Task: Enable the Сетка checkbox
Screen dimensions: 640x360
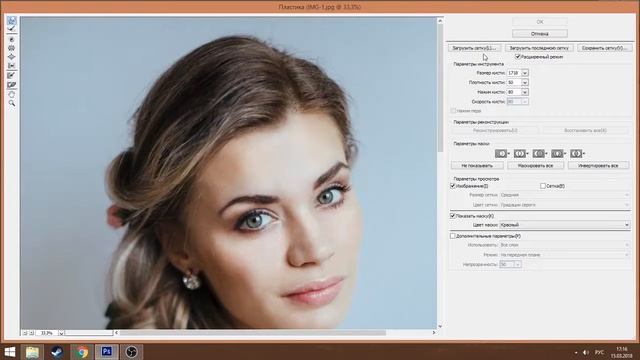Action: pos(543,186)
